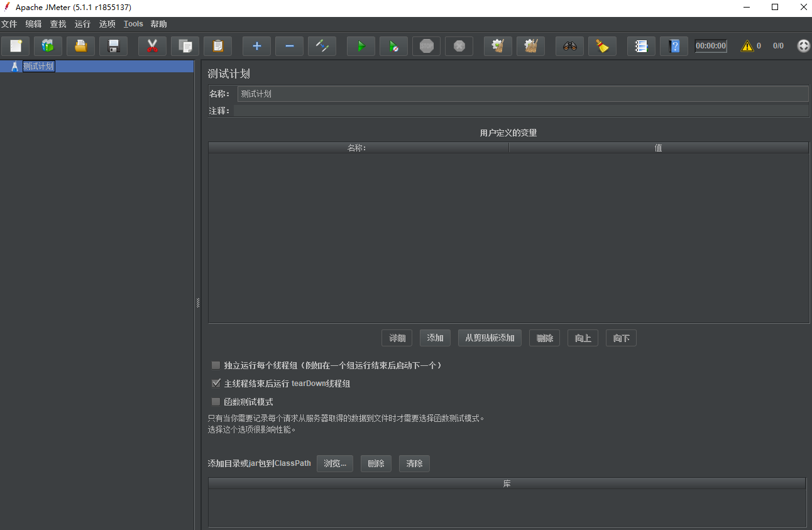
Task: Click the New test plan icon
Action: pos(16,46)
